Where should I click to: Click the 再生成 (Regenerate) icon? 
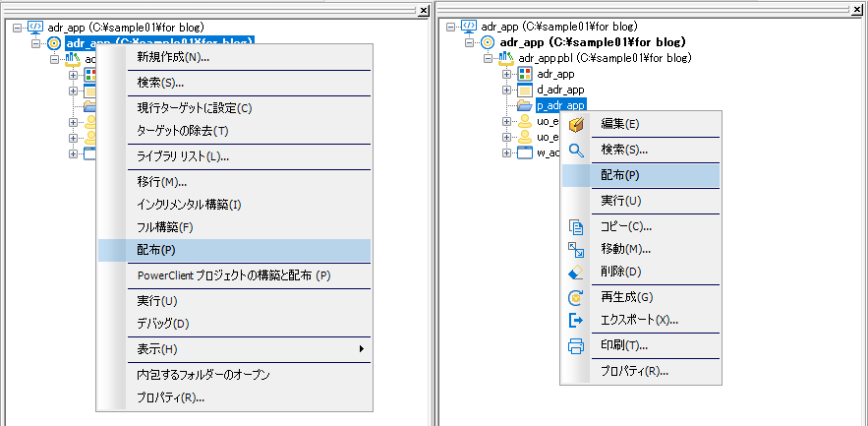point(577,297)
